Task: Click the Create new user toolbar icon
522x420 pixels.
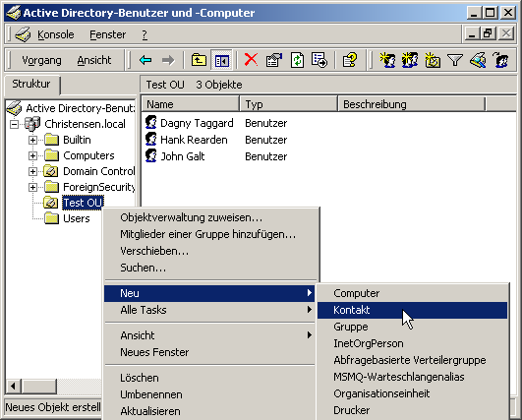Action: coord(387,60)
